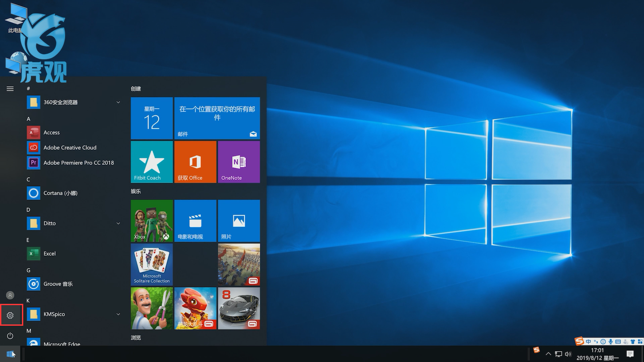
Task: Launch the Fitbit Coach tile
Action: point(152,162)
